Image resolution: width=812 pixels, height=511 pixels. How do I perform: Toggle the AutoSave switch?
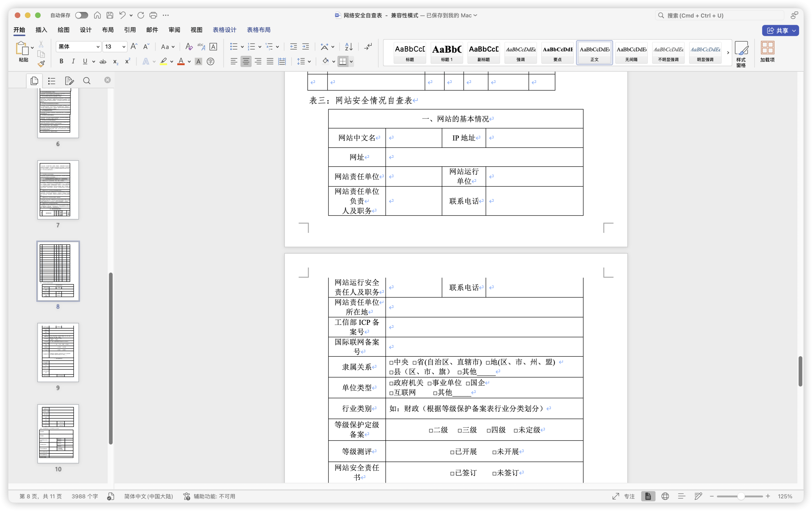tap(81, 15)
